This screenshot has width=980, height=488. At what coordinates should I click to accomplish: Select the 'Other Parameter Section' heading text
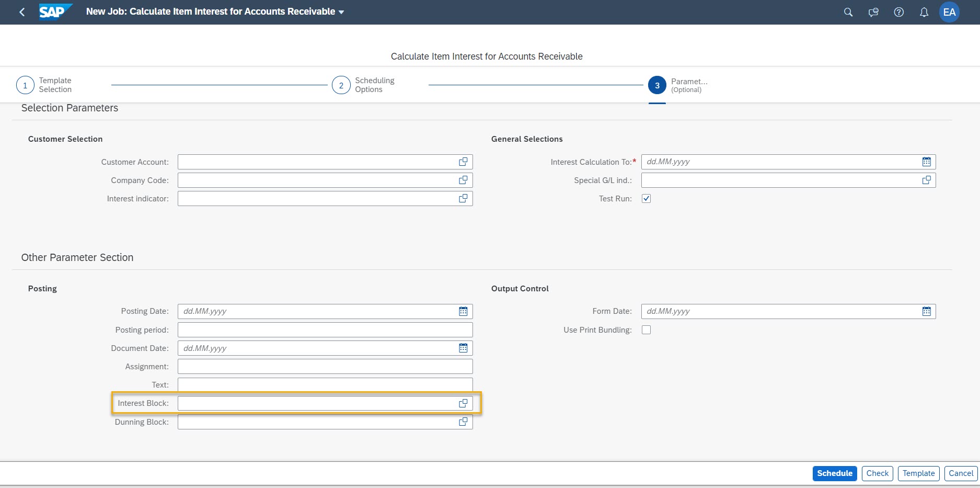coord(77,257)
